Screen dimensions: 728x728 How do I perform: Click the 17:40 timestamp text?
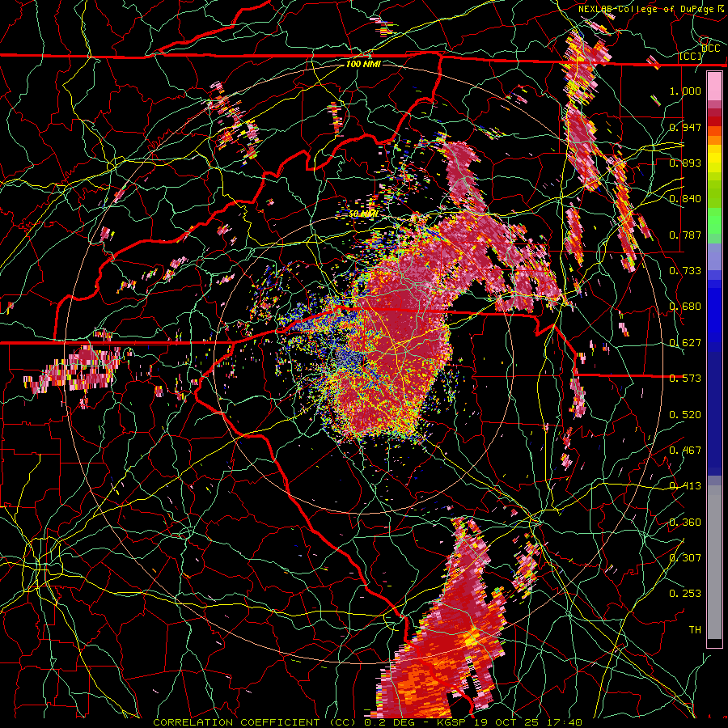click(x=563, y=722)
